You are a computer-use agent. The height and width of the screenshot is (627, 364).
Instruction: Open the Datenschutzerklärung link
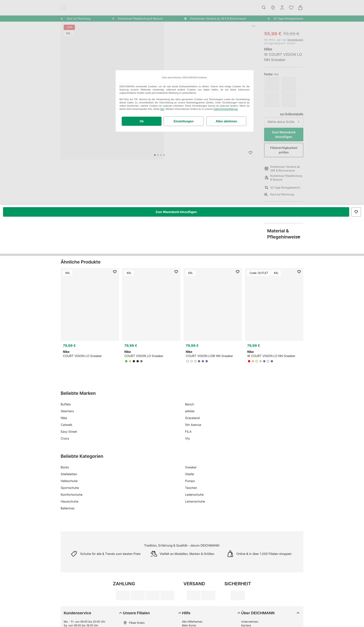(x=225, y=109)
